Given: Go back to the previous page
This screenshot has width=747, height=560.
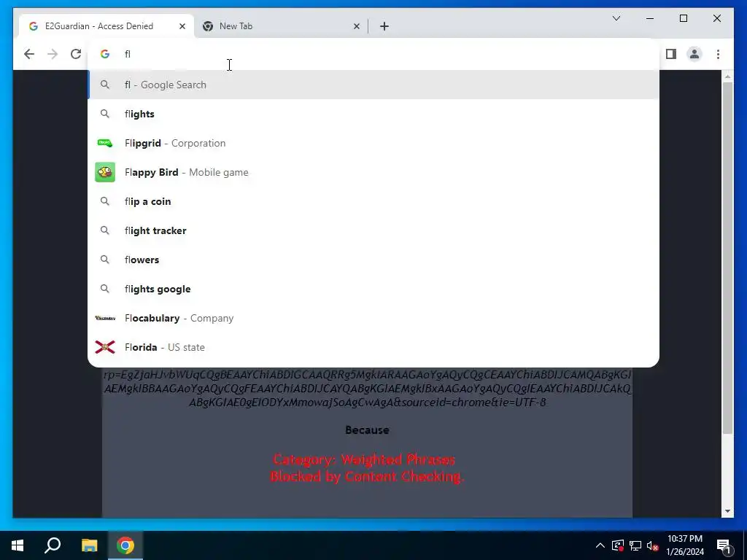Looking at the screenshot, I should (x=29, y=54).
